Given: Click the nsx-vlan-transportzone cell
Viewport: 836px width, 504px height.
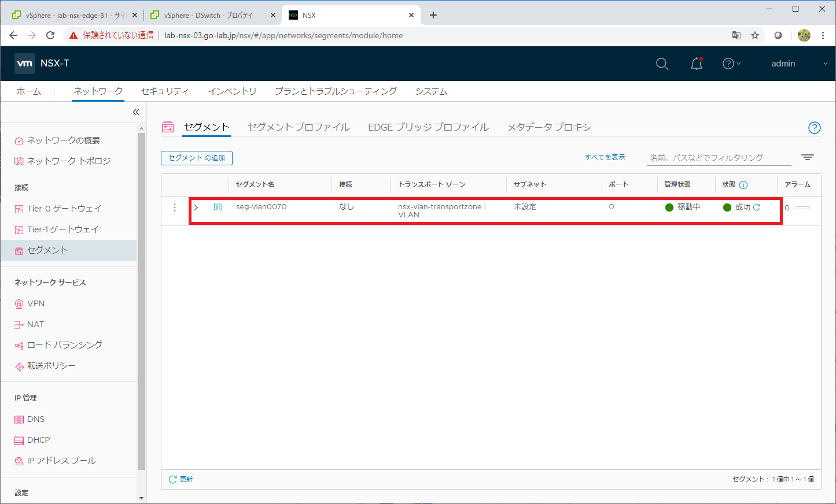Looking at the screenshot, I should [x=441, y=211].
